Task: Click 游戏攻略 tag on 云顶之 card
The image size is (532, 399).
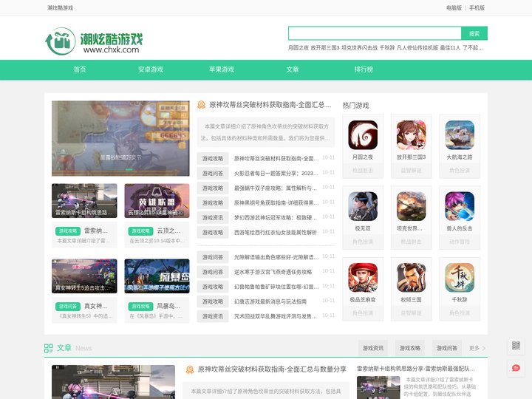Action: [x=140, y=231]
